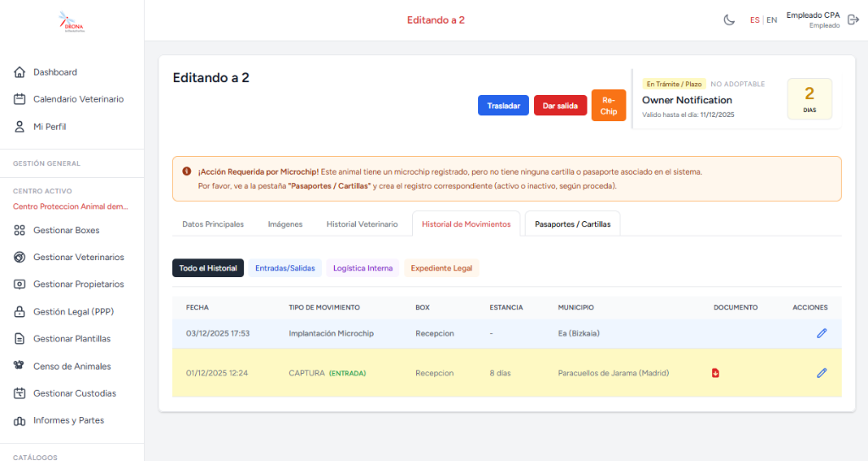Filter by Entradas/Salidas

[x=285, y=269]
